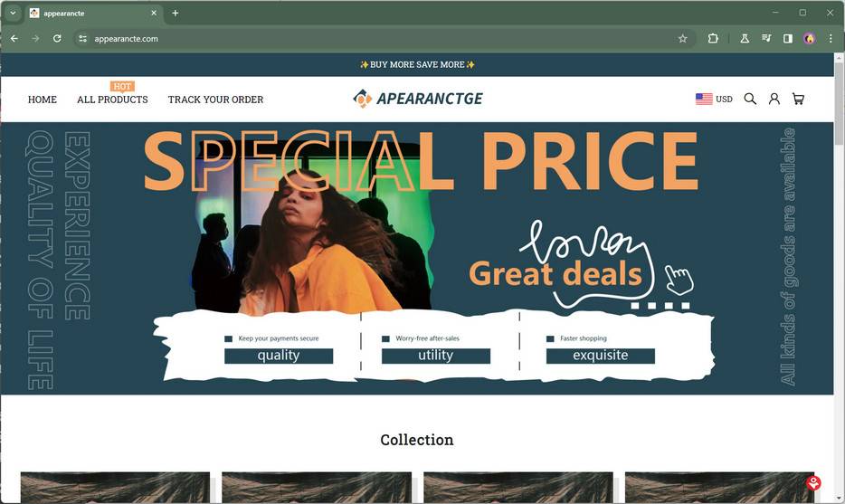This screenshot has width=845, height=504.
Task: Open the Chrome side panel icon
Action: tap(788, 39)
